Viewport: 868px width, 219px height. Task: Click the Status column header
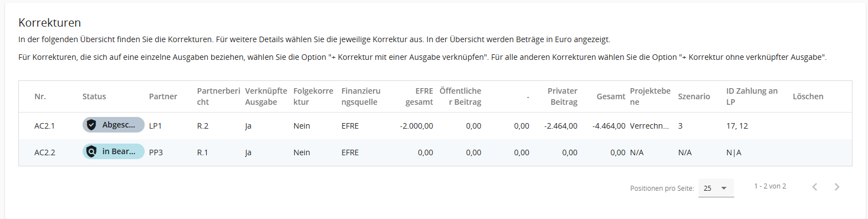pyautogui.click(x=94, y=96)
